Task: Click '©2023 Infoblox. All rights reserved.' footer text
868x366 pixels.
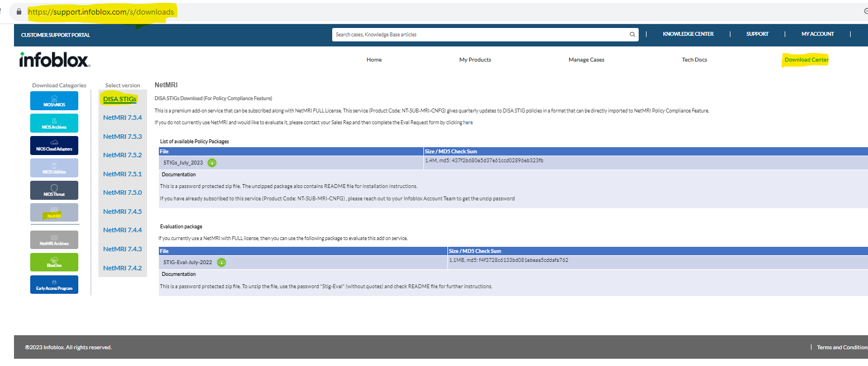Action: pyautogui.click(x=68, y=348)
